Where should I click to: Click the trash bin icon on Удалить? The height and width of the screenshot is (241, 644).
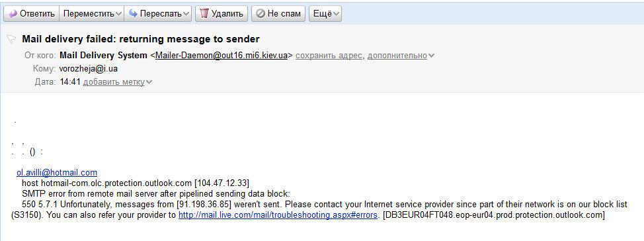(204, 13)
